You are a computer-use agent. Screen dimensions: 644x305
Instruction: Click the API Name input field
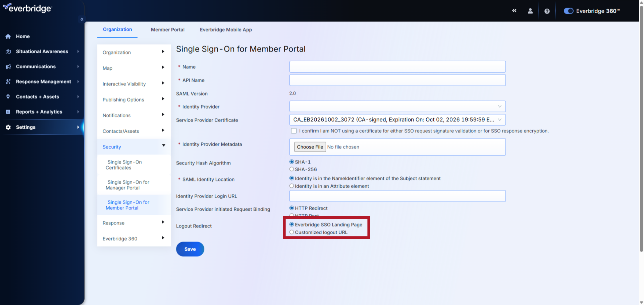pyautogui.click(x=397, y=80)
